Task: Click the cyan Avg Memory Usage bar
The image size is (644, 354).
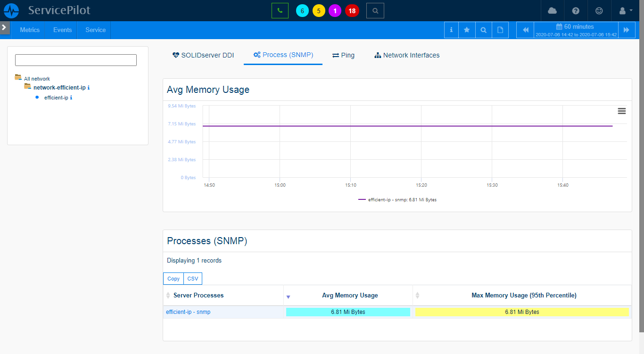Action: point(348,312)
